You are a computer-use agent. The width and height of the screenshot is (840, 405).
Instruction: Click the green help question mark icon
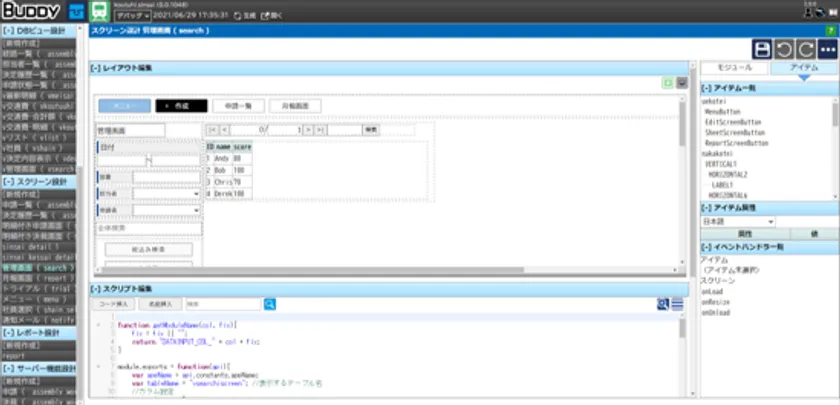pos(831,31)
